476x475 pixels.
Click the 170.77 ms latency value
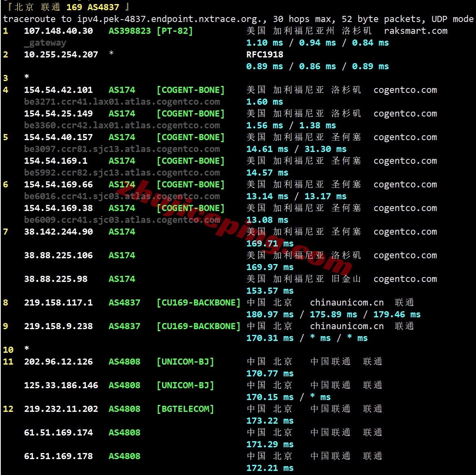tap(270, 374)
